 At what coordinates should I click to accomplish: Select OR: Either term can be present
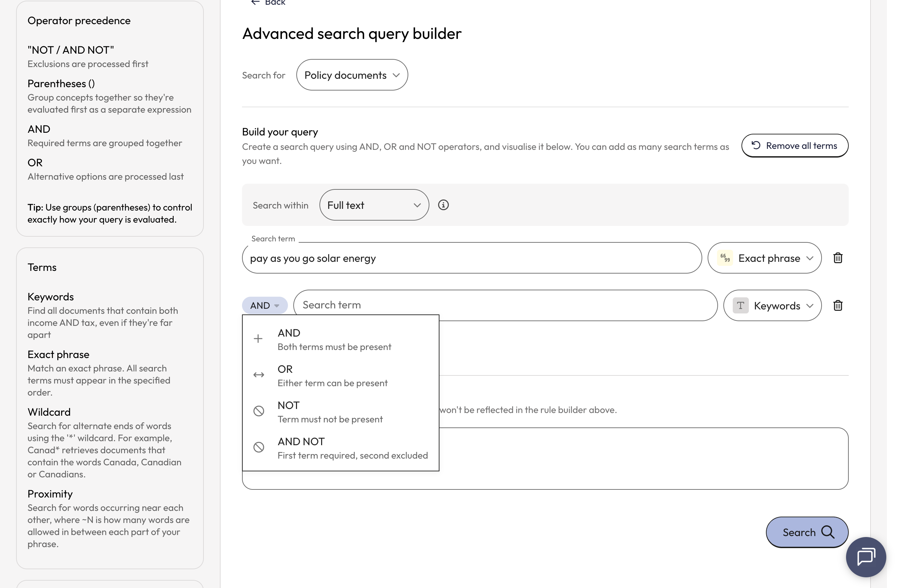[340, 375]
